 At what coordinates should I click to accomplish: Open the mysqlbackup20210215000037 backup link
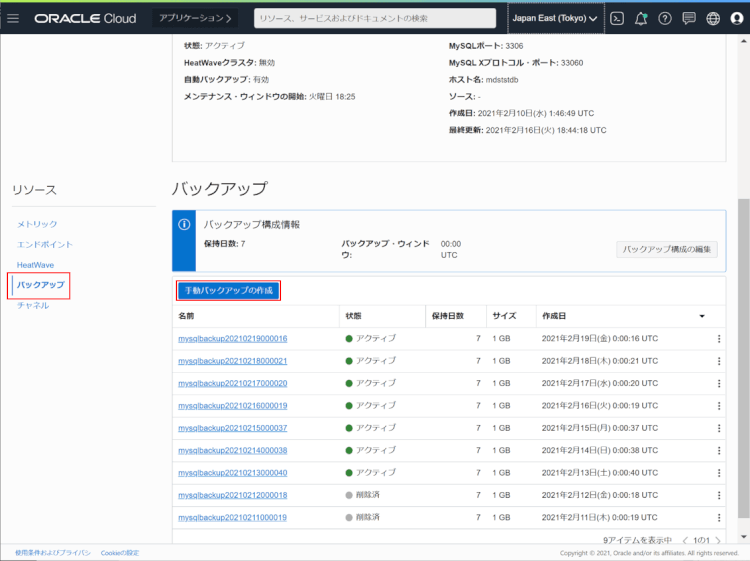232,428
